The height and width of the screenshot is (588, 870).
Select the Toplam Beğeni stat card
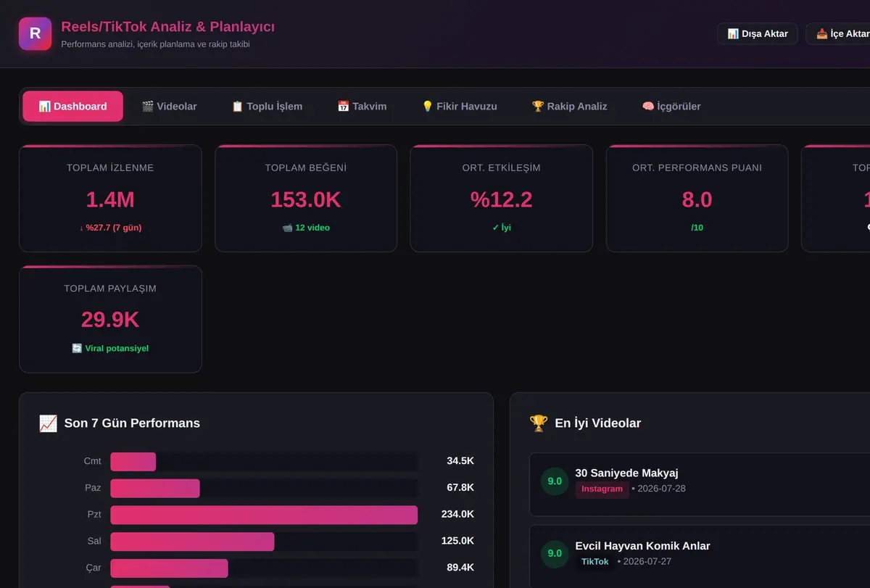tap(306, 199)
